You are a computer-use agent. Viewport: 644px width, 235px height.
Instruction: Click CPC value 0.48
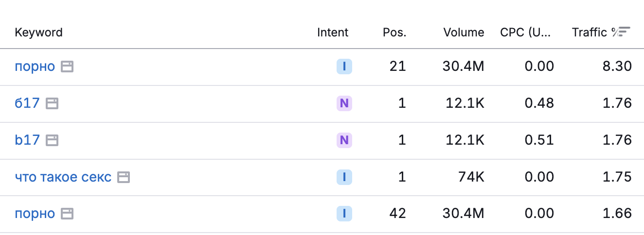(539, 103)
